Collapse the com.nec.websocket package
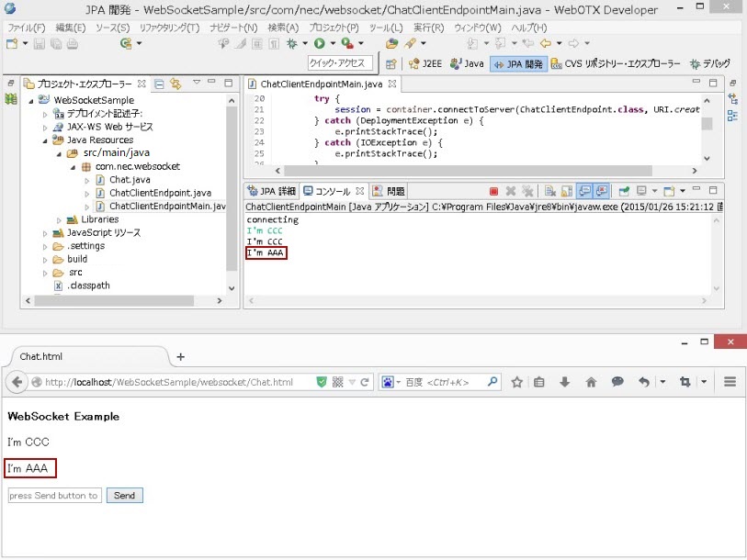The width and height of the screenshot is (747, 560). pyautogui.click(x=72, y=167)
